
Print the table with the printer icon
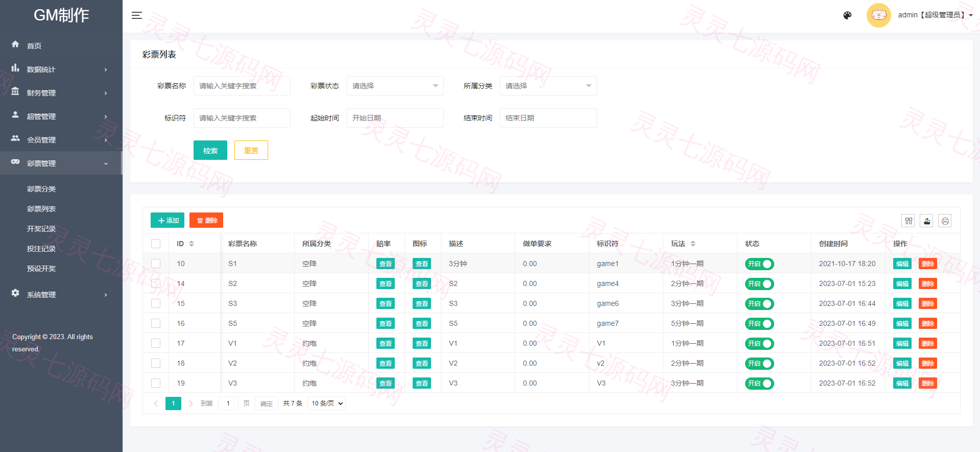tap(945, 221)
